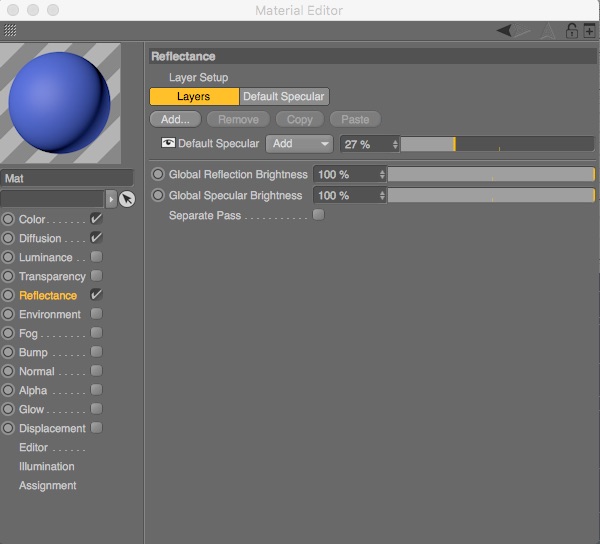Enable the Luminance channel checkbox

96,257
